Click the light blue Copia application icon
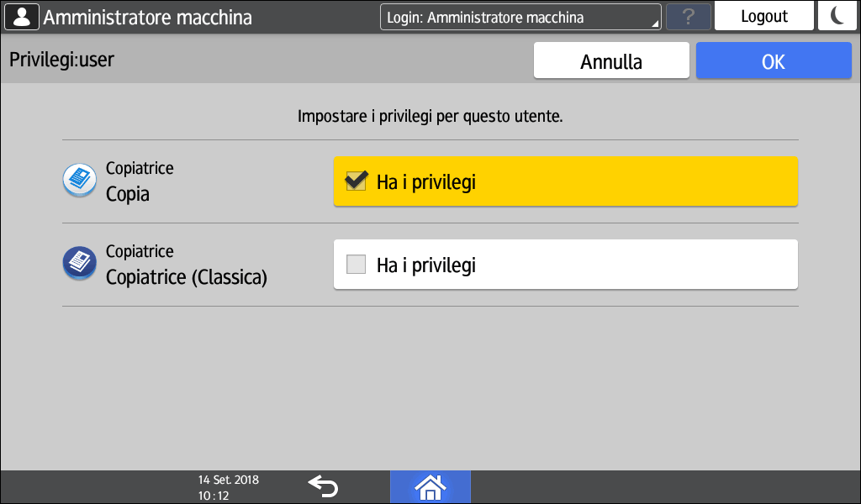The image size is (861, 504). 80,181
